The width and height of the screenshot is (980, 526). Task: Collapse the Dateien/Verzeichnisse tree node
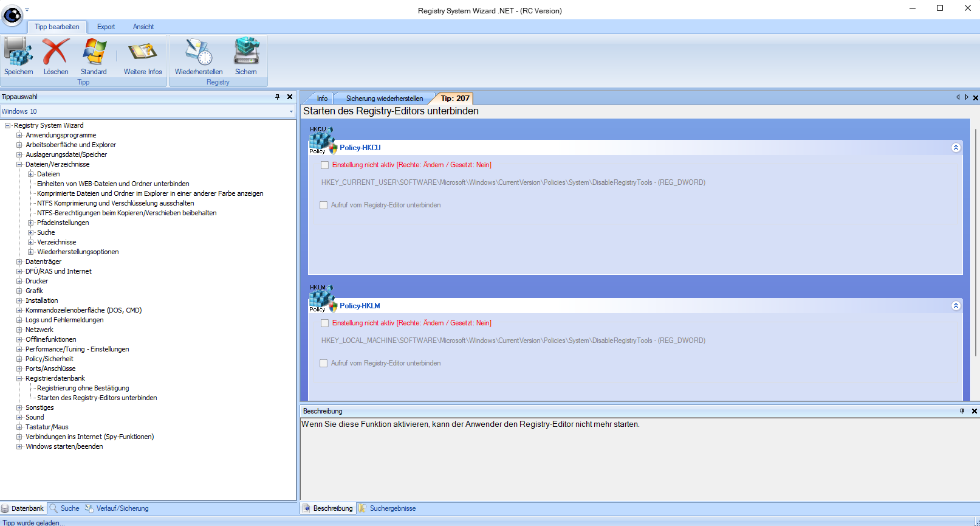pos(19,164)
